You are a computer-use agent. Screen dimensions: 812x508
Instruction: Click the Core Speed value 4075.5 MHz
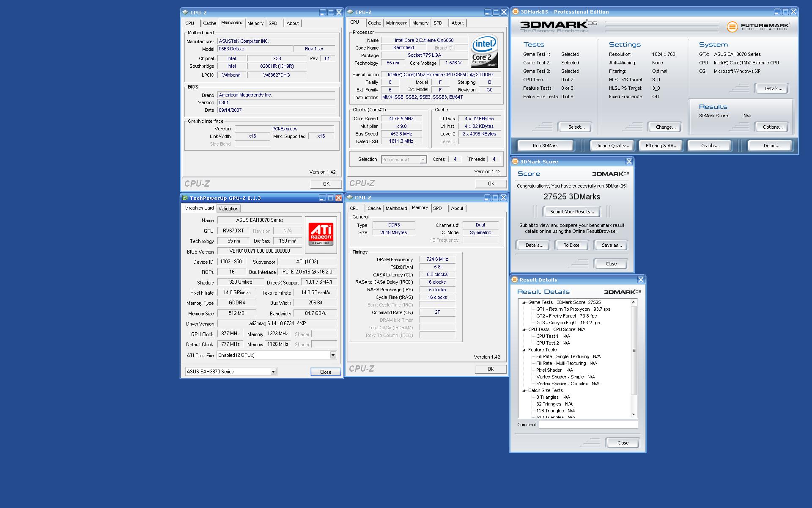[x=401, y=119]
